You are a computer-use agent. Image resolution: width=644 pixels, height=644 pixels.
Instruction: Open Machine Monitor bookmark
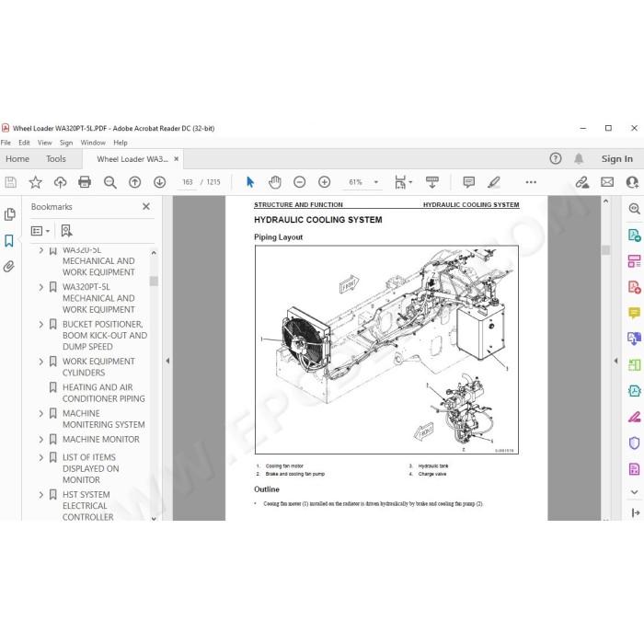pyautogui.click(x=101, y=440)
